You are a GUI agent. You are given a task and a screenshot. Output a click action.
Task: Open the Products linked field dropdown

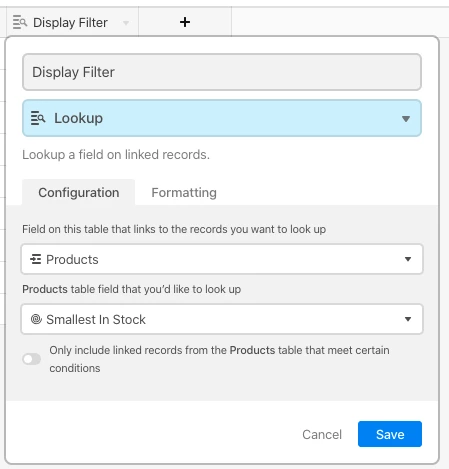[x=222, y=259]
